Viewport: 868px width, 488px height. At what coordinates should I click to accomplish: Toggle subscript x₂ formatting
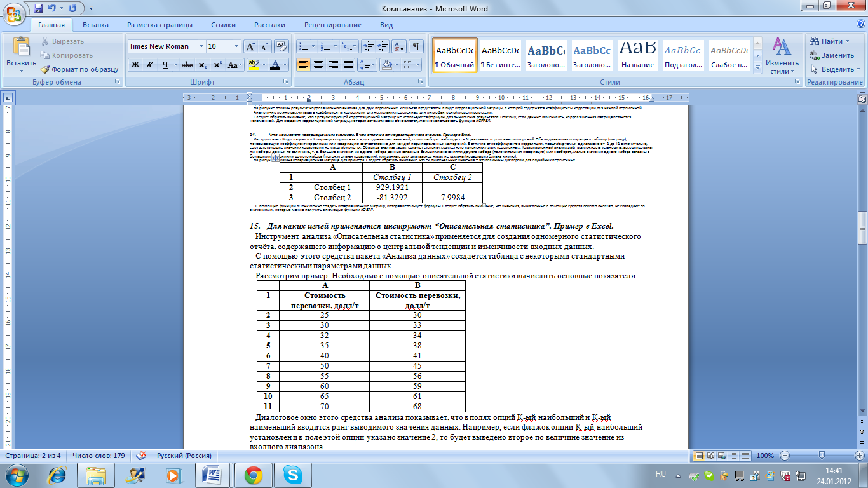pyautogui.click(x=203, y=65)
